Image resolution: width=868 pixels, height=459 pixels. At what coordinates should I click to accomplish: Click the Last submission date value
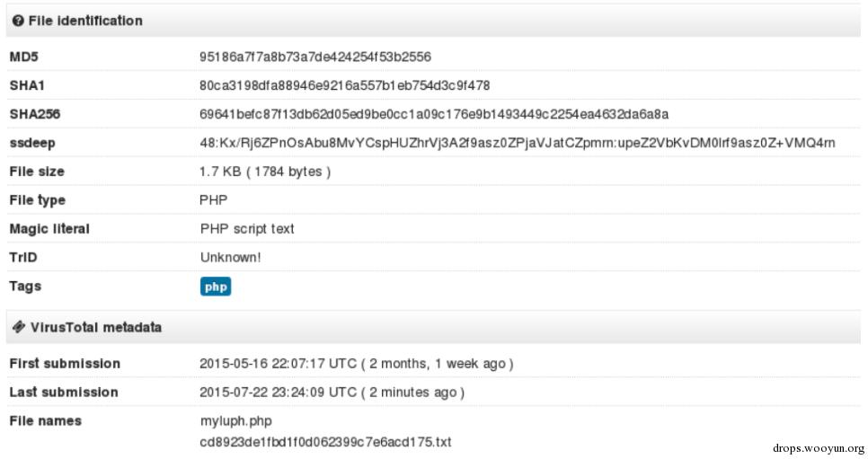[x=332, y=393]
